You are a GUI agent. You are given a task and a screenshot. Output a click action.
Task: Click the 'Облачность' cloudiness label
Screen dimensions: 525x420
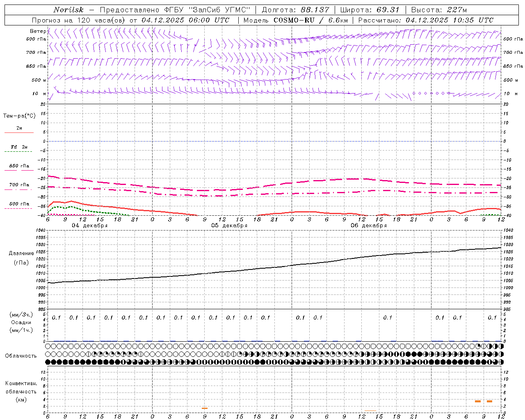tap(21, 356)
